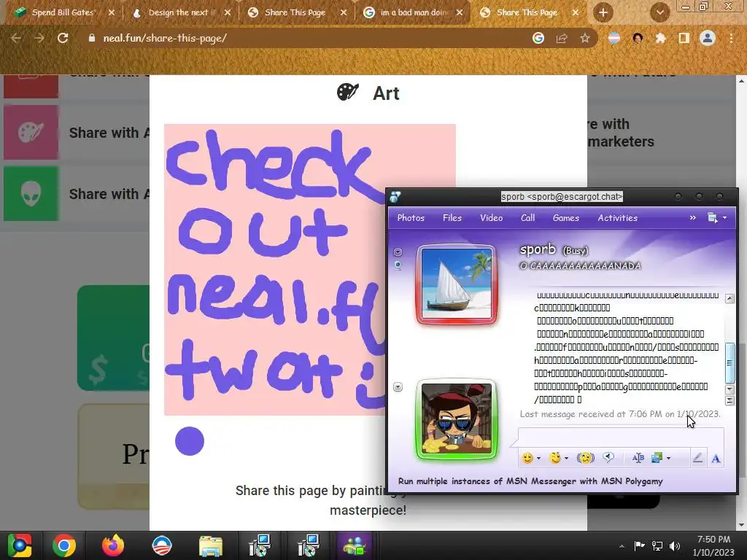Show more MSN toolbar items chevron
This screenshot has width=747, height=560.
(x=693, y=217)
